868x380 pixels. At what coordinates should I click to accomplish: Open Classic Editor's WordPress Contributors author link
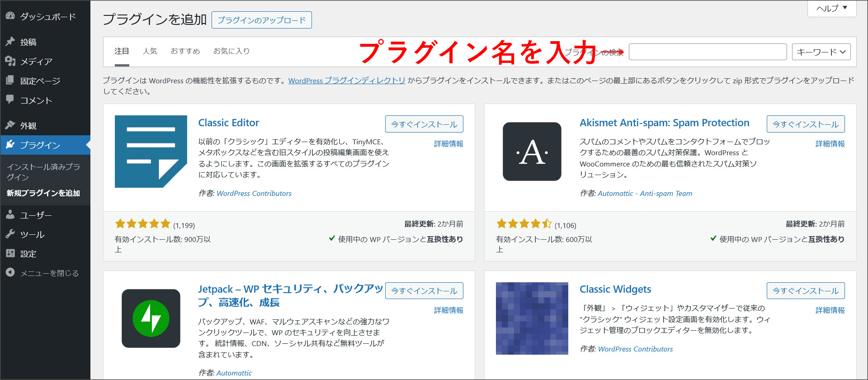pyautogui.click(x=254, y=193)
